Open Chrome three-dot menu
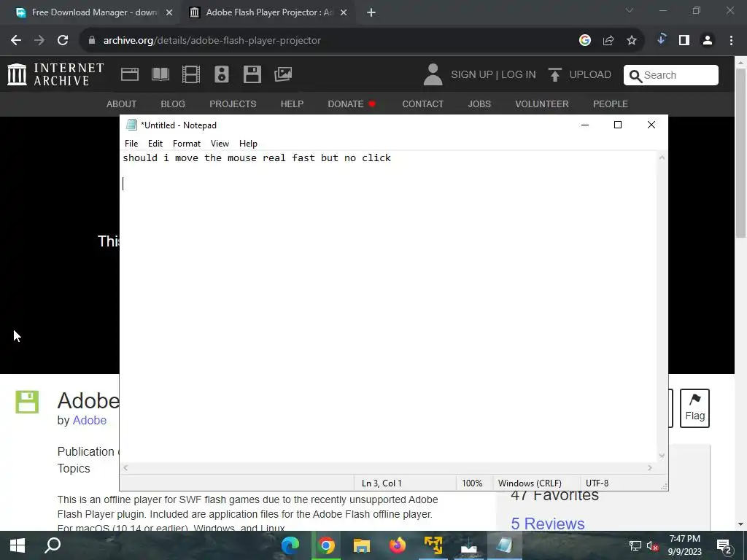747x560 pixels. point(731,41)
